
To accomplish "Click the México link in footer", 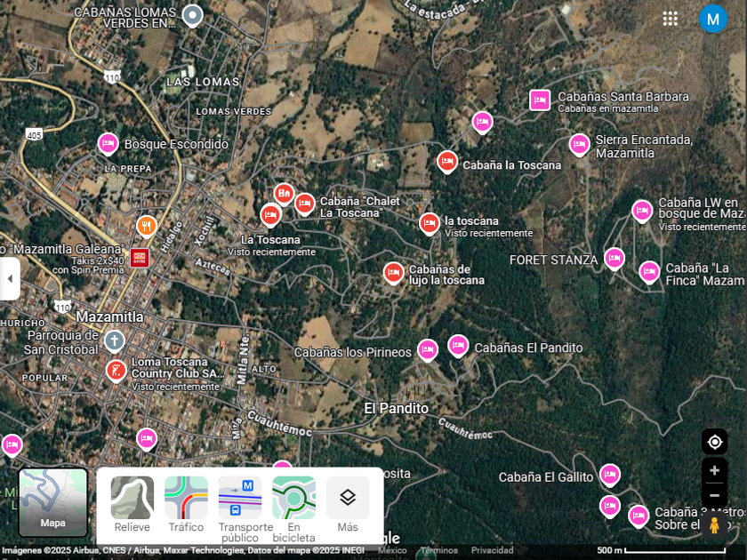I will pyautogui.click(x=392, y=550).
